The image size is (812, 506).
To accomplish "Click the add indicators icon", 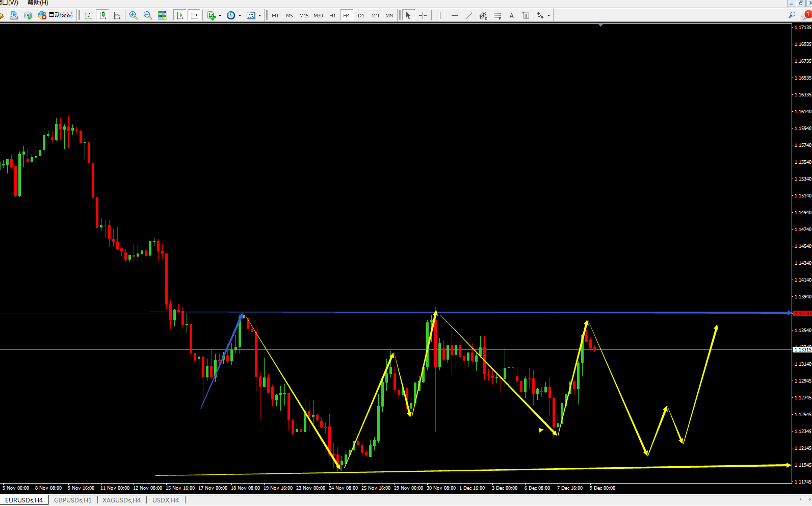I will click(212, 15).
